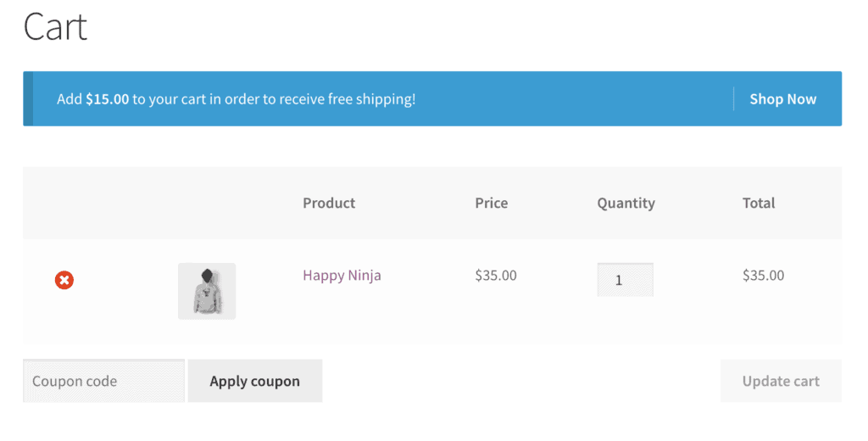The height and width of the screenshot is (441, 868).
Task: Focus the quantity field showing 1
Action: coord(625,280)
